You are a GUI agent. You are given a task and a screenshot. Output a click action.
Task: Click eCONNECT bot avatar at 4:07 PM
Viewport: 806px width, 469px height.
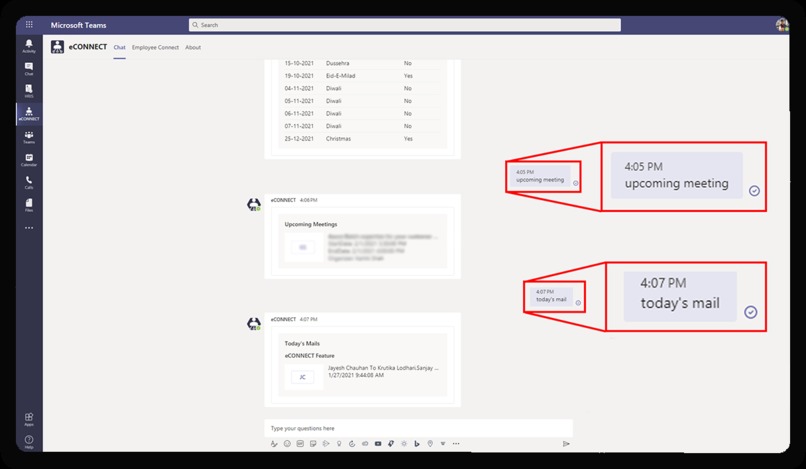pyautogui.click(x=254, y=323)
